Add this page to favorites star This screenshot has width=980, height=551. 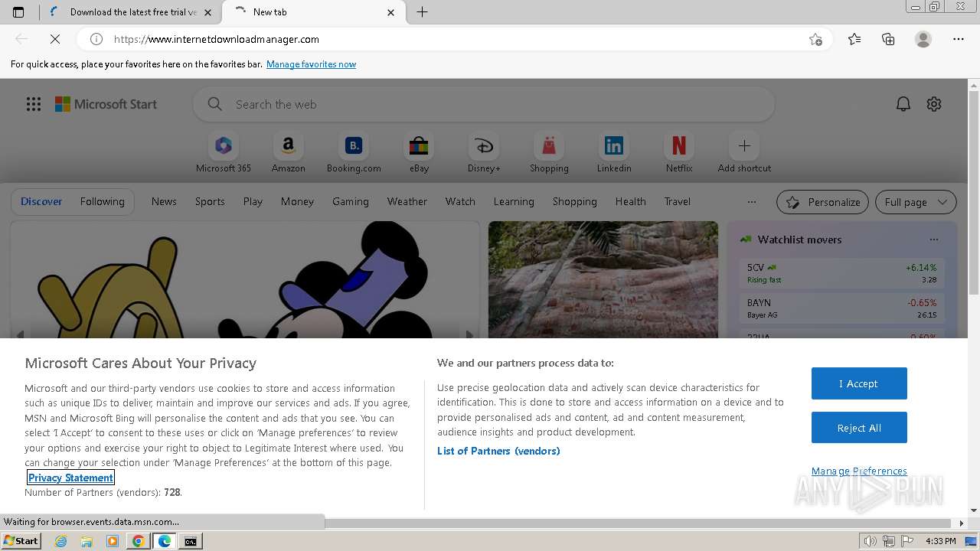(x=815, y=39)
